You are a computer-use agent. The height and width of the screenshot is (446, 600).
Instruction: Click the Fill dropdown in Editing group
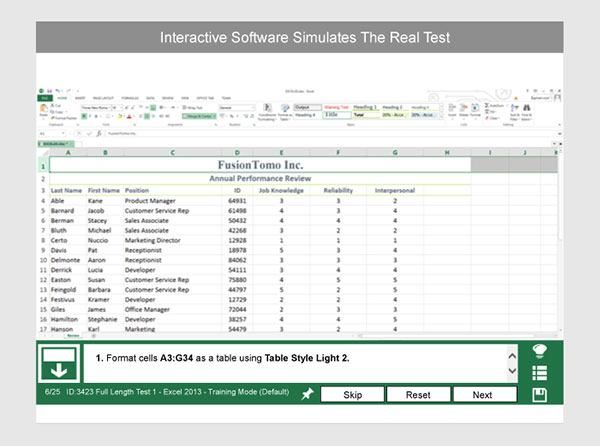point(491,112)
